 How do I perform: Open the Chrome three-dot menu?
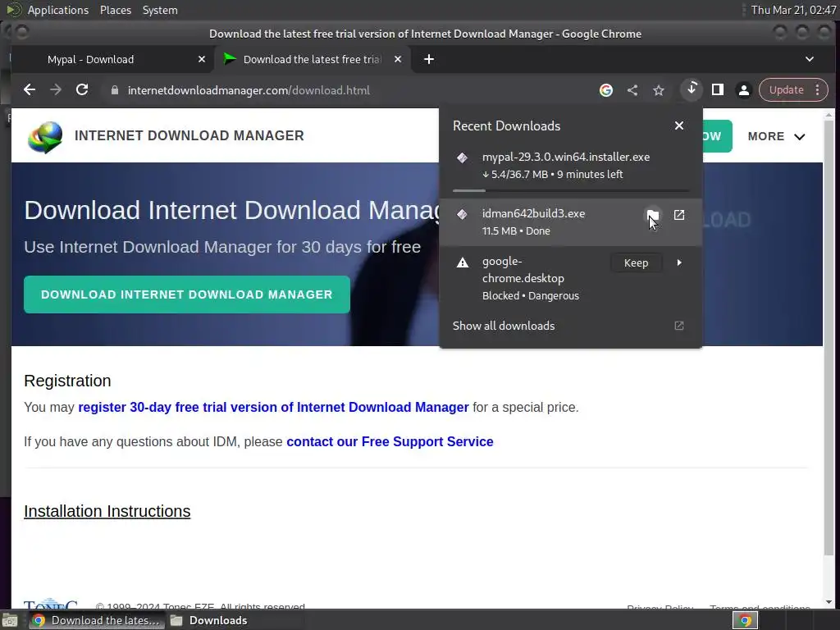(x=818, y=90)
